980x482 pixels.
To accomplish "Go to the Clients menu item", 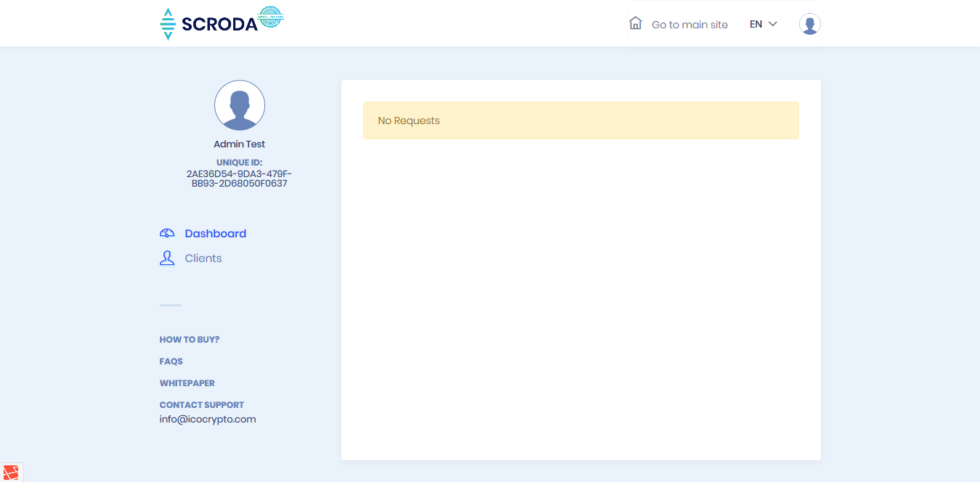I will (x=203, y=258).
